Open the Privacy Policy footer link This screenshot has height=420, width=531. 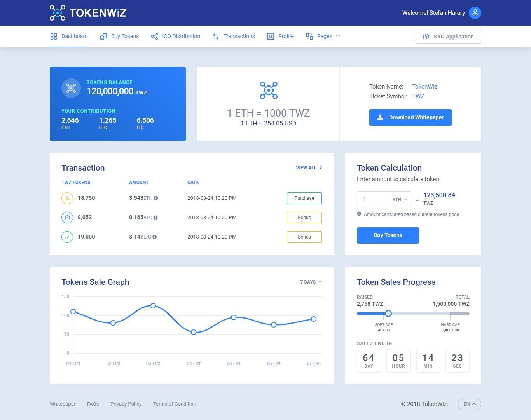[x=126, y=404]
